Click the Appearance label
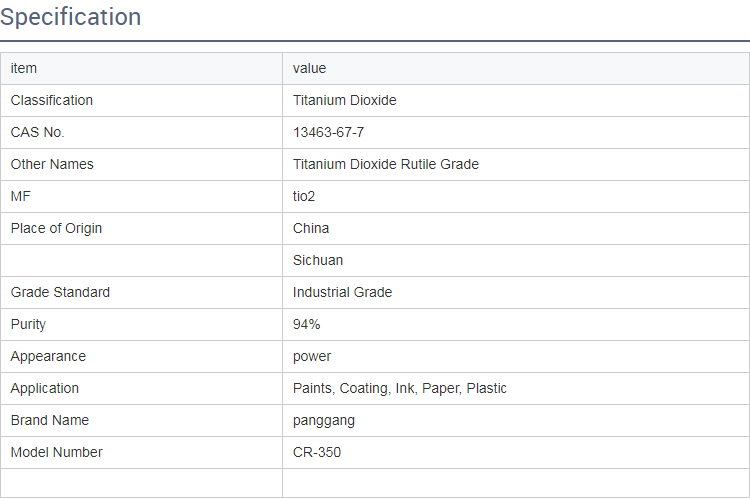Viewport: 750px width, 499px height. click(x=48, y=356)
